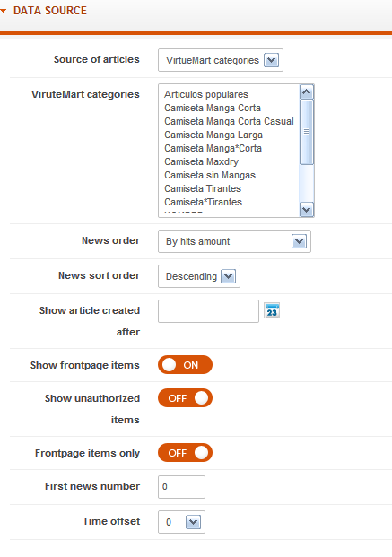The image size is (392, 557).
Task: Click the categories list scrollbar thumb
Action: point(307,133)
